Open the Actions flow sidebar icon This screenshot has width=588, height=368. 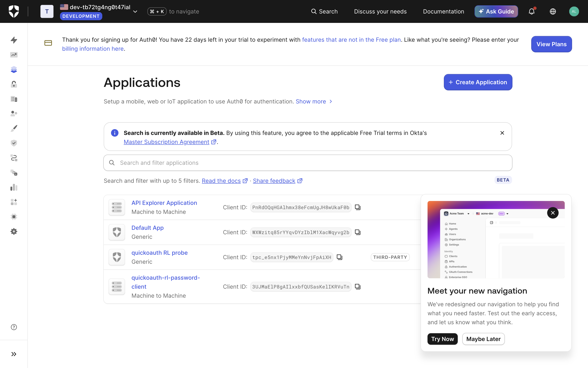(x=14, y=158)
